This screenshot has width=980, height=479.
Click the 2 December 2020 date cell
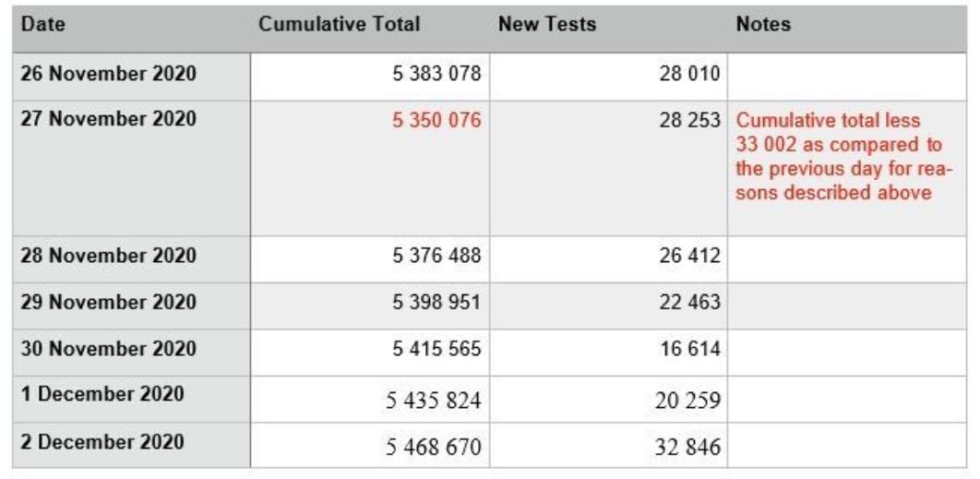pos(102,441)
